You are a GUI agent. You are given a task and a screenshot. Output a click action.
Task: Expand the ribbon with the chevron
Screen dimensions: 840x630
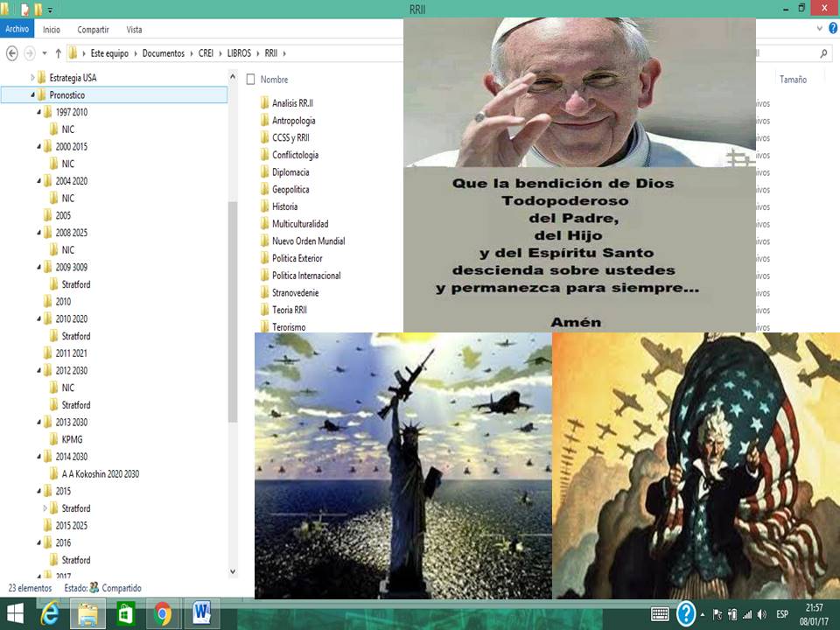tap(820, 29)
